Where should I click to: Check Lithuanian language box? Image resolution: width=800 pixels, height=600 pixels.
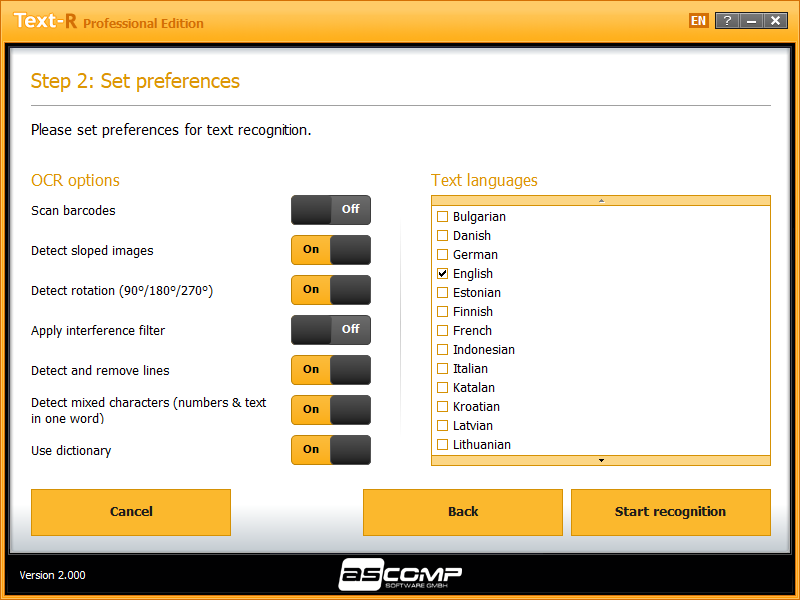442,444
